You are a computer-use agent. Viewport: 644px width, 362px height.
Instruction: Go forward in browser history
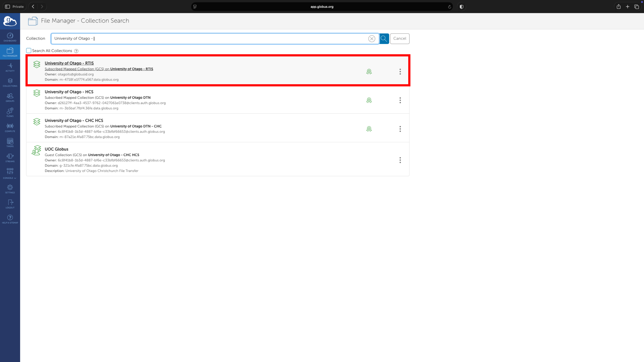tap(42, 7)
